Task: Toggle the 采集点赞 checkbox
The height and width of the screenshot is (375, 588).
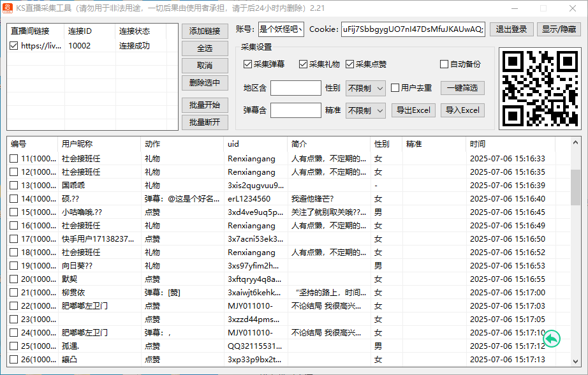Action: 349,63
